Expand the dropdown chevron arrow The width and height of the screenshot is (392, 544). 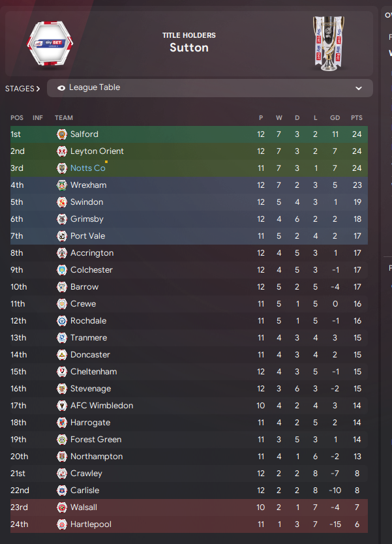point(358,88)
